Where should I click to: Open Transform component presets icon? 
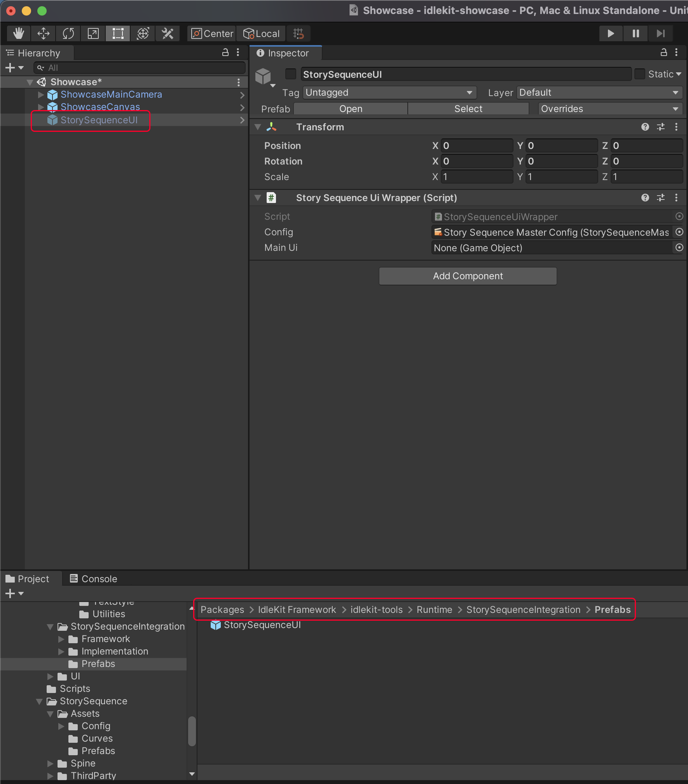click(x=661, y=127)
